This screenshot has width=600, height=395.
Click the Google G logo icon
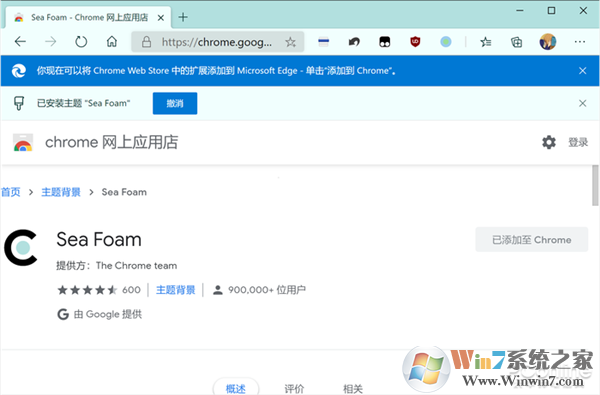coord(63,314)
